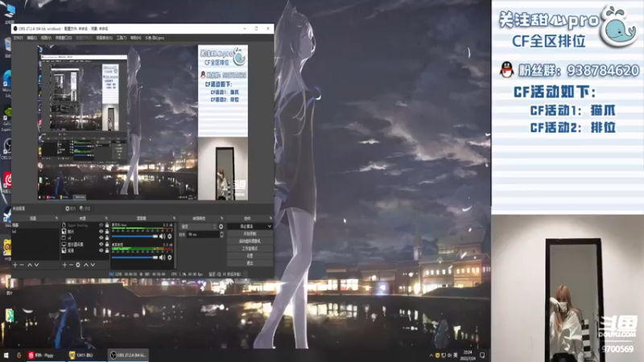The width and height of the screenshot is (644, 362).
Task: Open transition properties gear icon
Action: (x=221, y=227)
